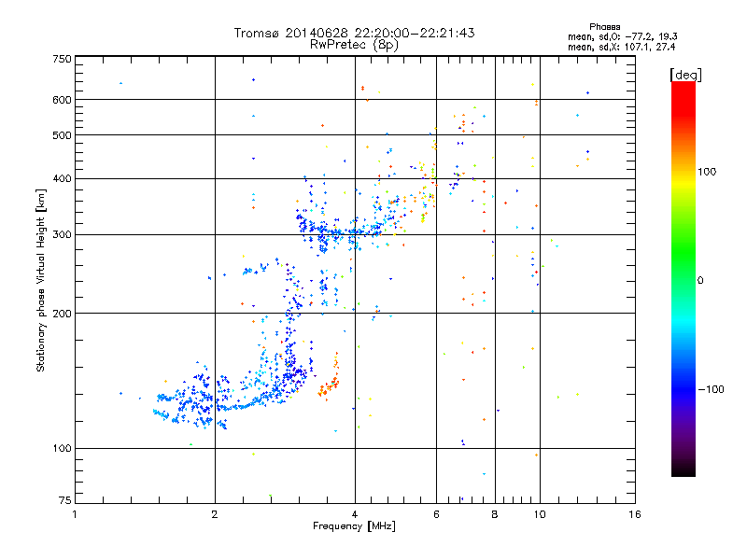The height and width of the screenshot is (560, 747).
Task: Click the "Phases" header text
Action: tap(604, 27)
